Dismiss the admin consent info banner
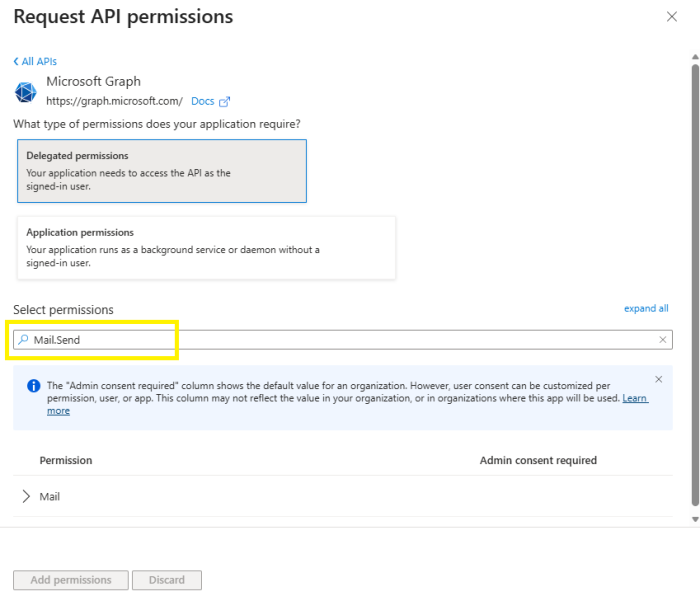The image size is (700, 596). coord(658,380)
